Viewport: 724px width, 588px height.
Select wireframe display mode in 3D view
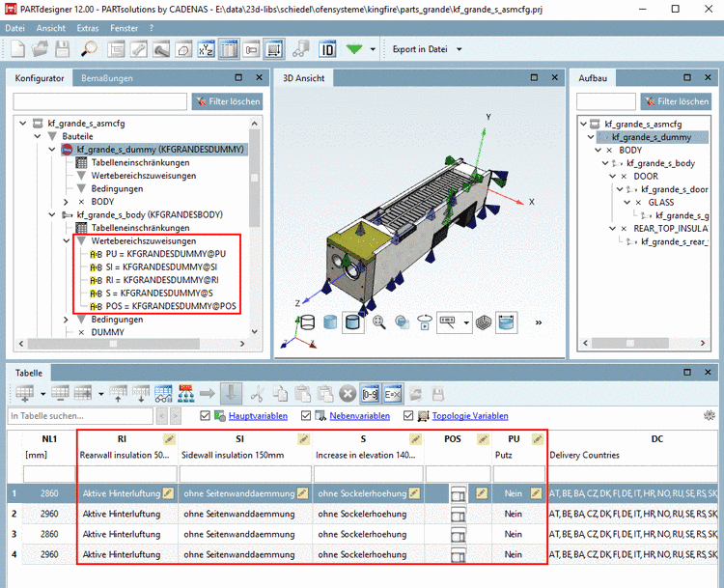(x=307, y=322)
